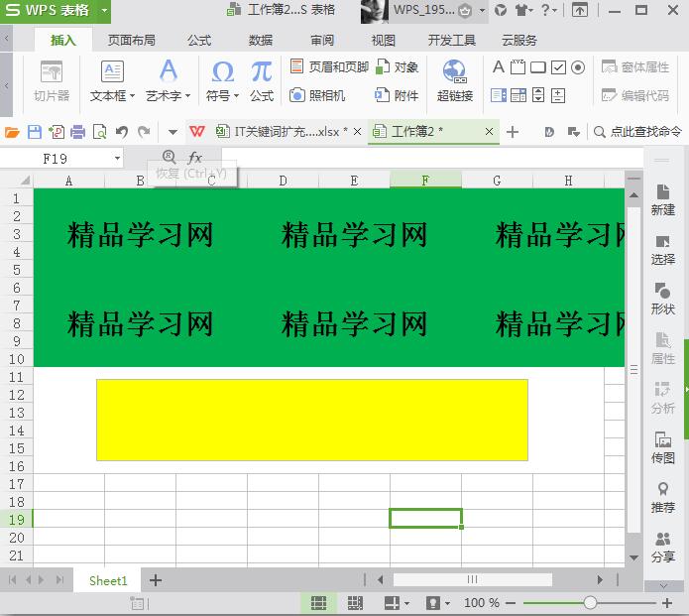
Task: Switch to the Insert ribbon tab
Action: (x=62, y=40)
